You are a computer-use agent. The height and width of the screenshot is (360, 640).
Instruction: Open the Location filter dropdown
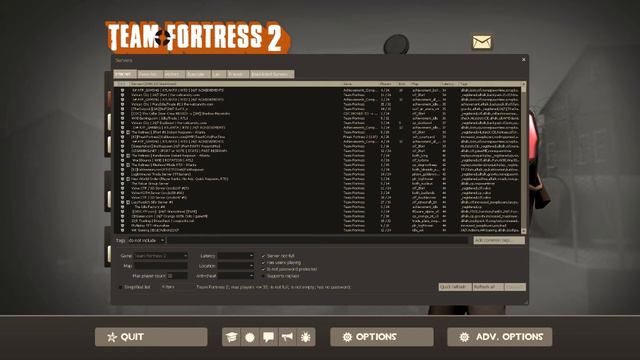[236, 266]
